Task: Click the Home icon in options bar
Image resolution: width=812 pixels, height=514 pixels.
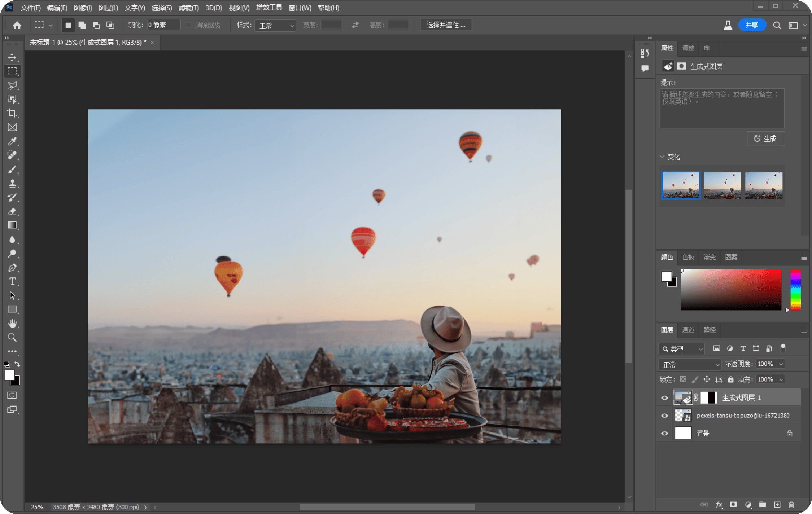Action: tap(17, 25)
